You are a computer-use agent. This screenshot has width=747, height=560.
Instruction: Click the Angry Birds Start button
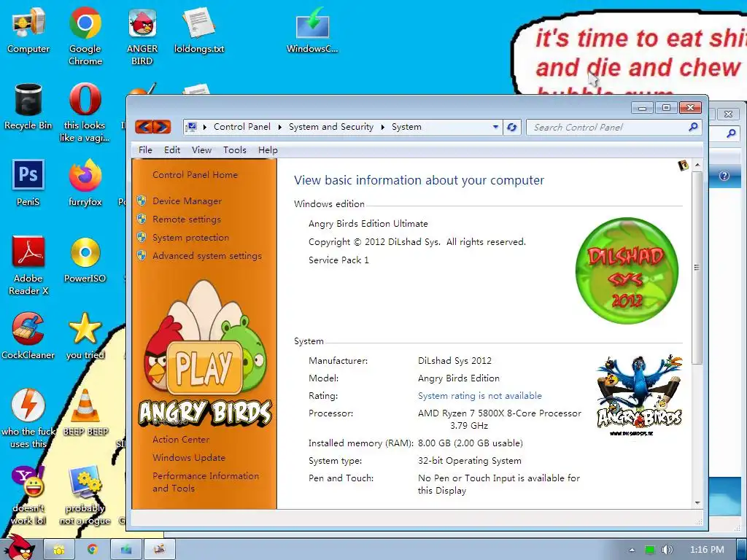point(19,547)
